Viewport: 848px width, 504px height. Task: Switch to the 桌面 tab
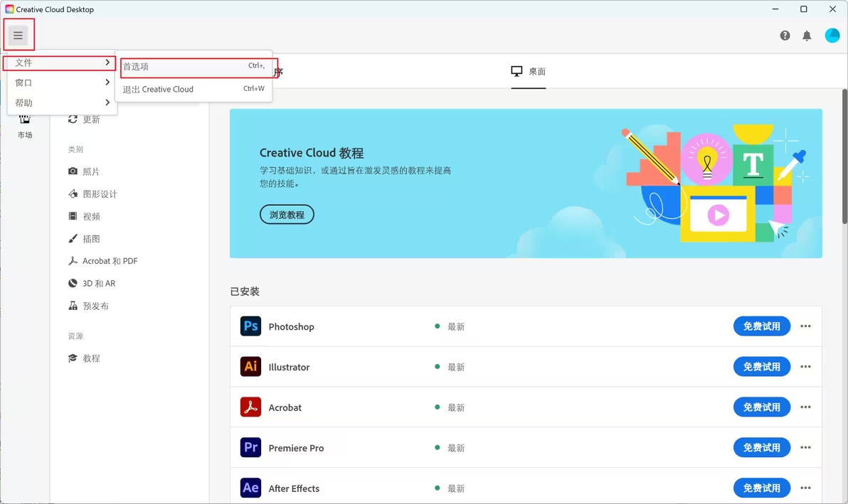click(528, 71)
